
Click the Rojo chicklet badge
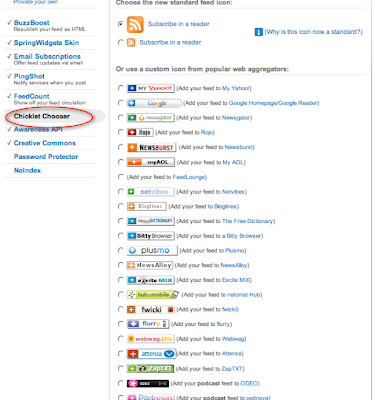(x=140, y=132)
